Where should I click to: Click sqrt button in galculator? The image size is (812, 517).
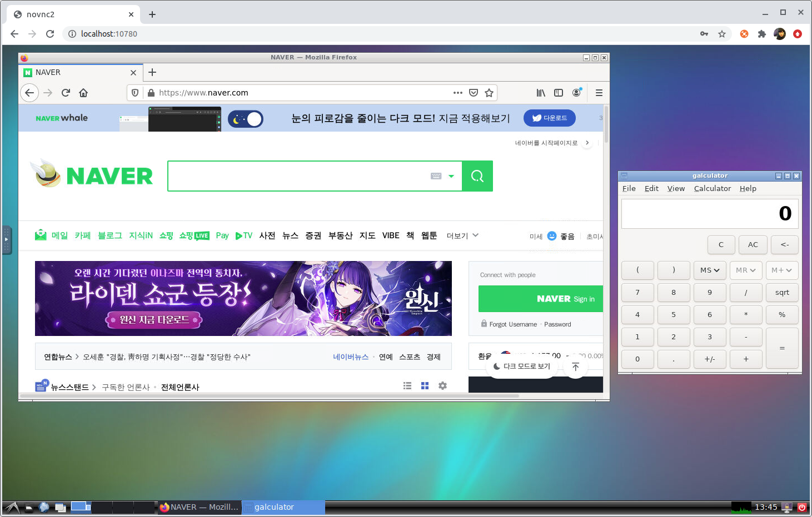pyautogui.click(x=782, y=293)
